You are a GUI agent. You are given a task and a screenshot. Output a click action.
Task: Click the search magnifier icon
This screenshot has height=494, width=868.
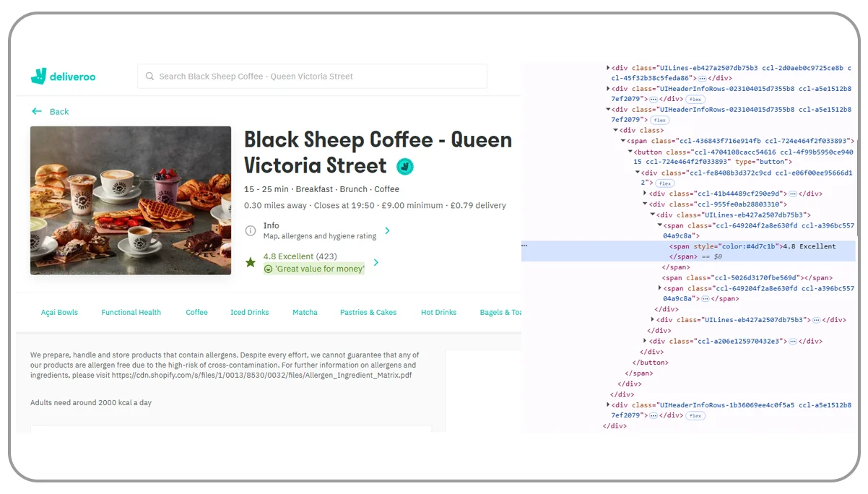coord(149,76)
